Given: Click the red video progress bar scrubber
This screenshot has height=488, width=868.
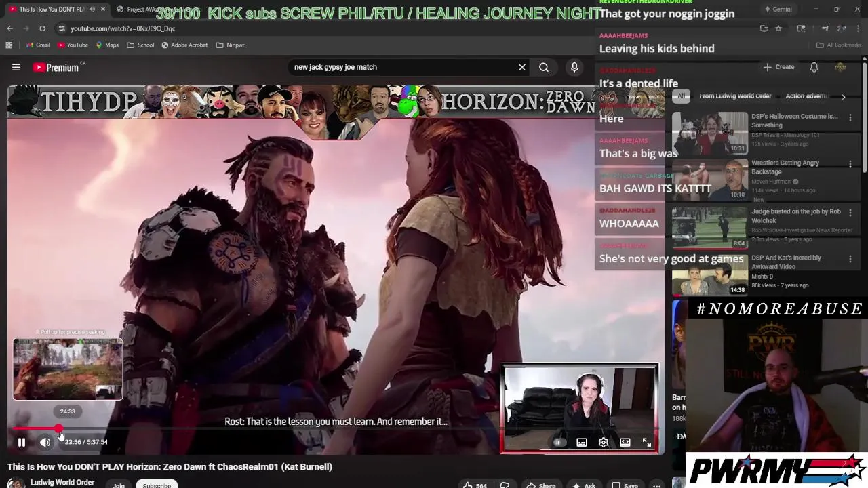Looking at the screenshot, I should (x=59, y=429).
